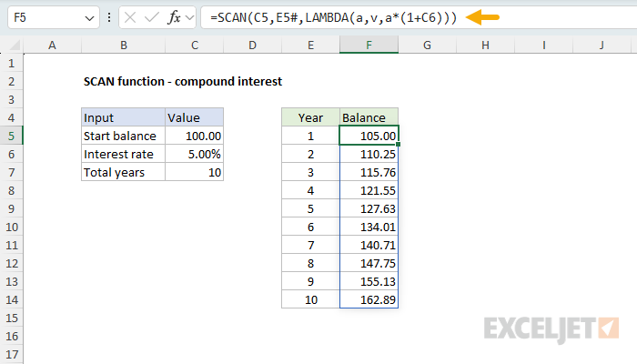The width and height of the screenshot is (637, 364).
Task: Open Insert Function via the fx icon
Action: pos(175,18)
